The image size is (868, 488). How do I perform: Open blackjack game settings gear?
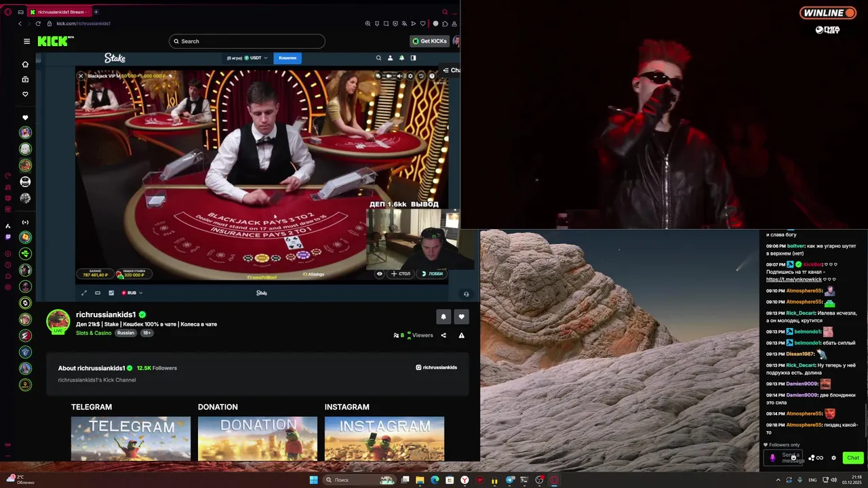click(410, 76)
